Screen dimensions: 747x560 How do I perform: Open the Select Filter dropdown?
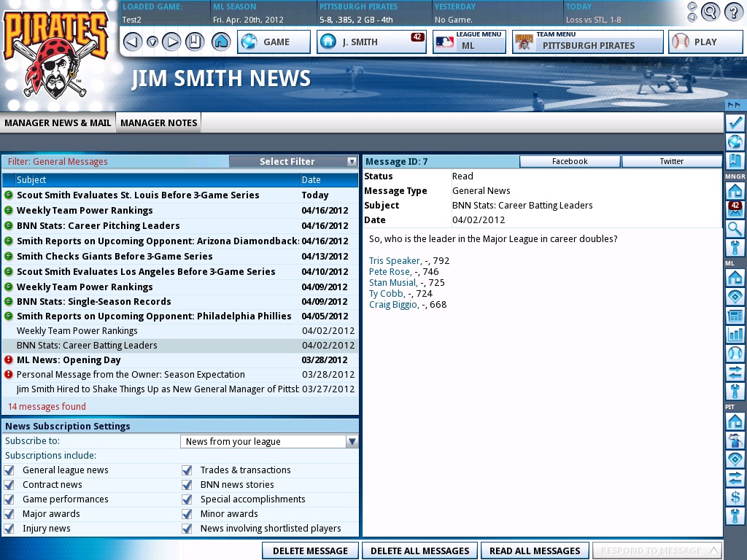tap(293, 162)
